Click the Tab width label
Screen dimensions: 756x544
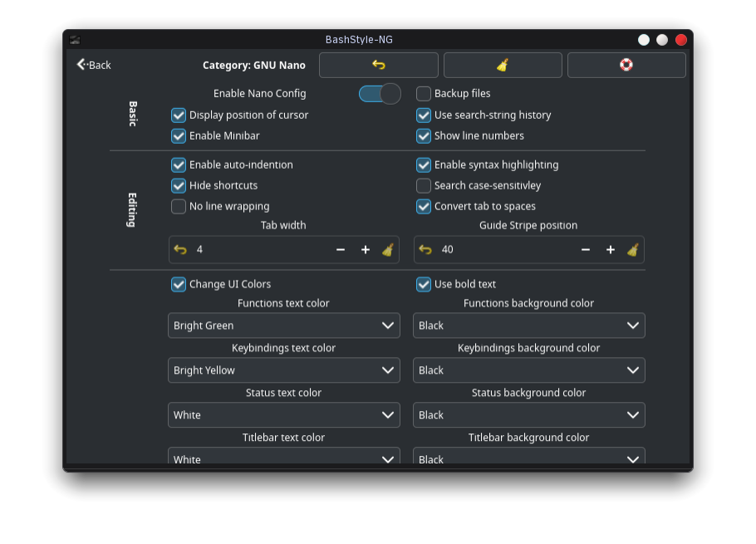point(283,226)
